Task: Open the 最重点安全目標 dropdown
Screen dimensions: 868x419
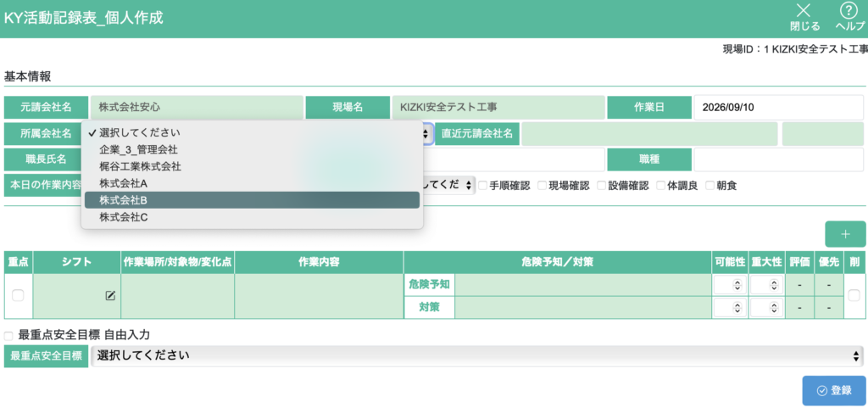Action: 477,356
